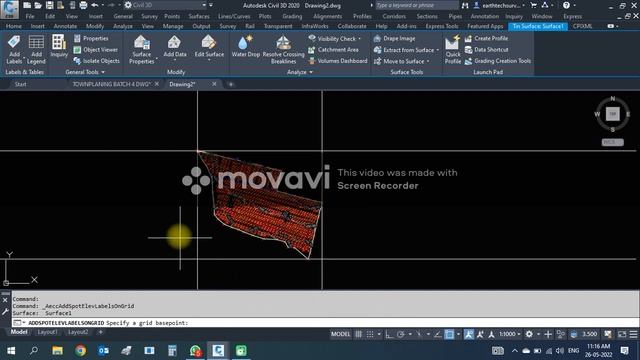This screenshot has width=640, height=360.
Task: Click Create Profile in Launch Pad
Action: tap(486, 38)
